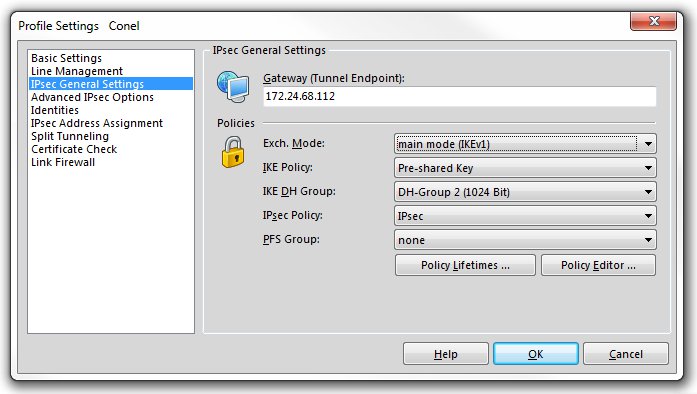Expand the IKE DH Group dropdown

[x=525, y=192]
